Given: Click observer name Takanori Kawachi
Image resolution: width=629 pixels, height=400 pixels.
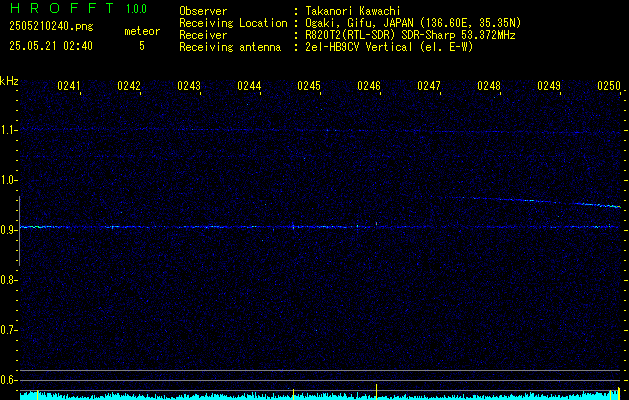Looking at the screenshot, I should click(x=353, y=11).
